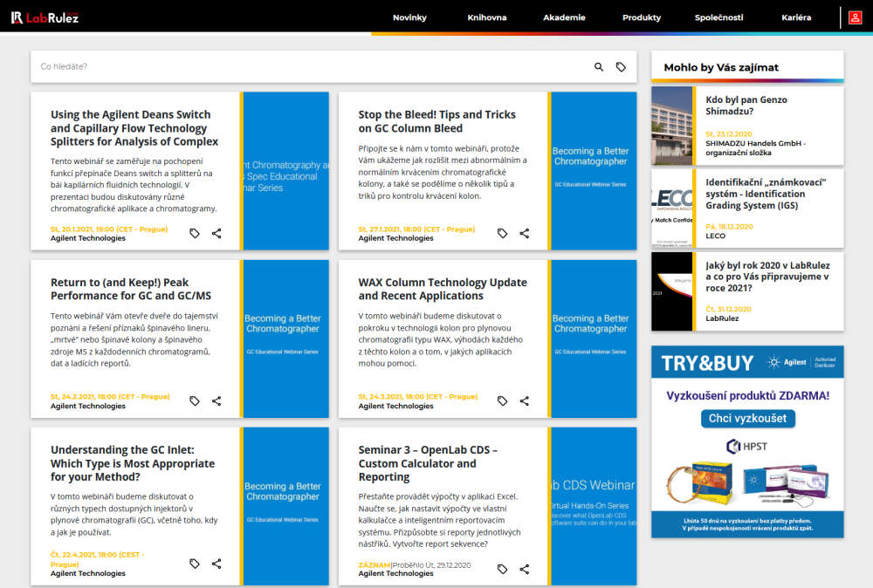Click the 'St, 24.2.2021, 18:00' date text
Viewport: 873px width, 588px height.
point(110,397)
